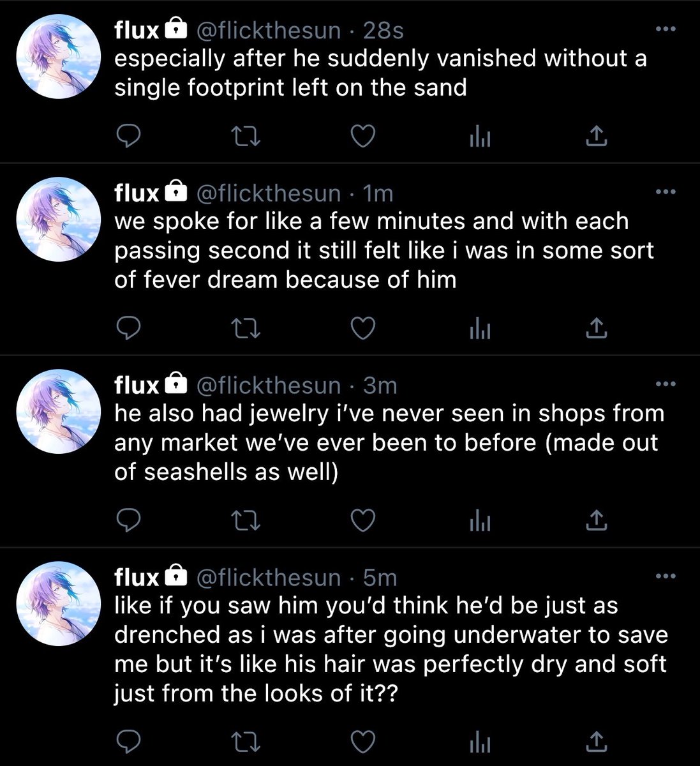This screenshot has height=766, width=700.
Task: Open flux's avatar on the 28s tweet
Action: coord(58,58)
